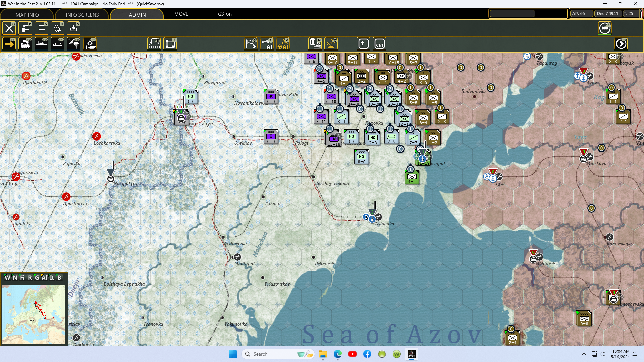The image size is (644, 362).
Task: Select the air transport paratroop icon (F9)
Action: coord(74,44)
